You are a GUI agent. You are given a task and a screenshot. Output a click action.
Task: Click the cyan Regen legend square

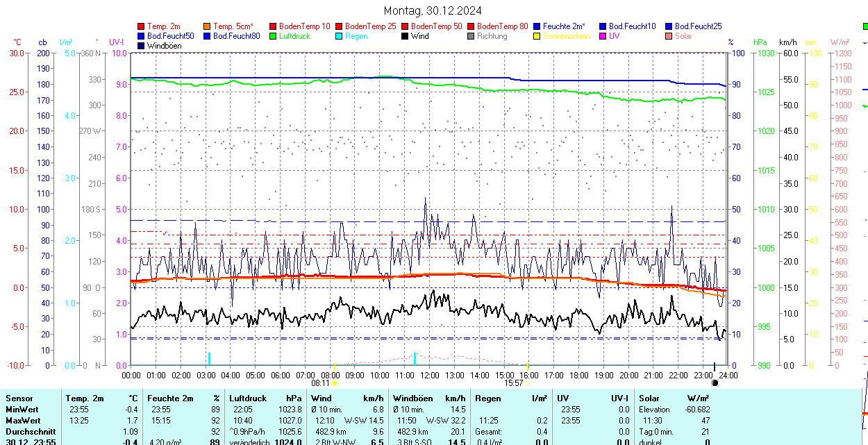coord(339,36)
